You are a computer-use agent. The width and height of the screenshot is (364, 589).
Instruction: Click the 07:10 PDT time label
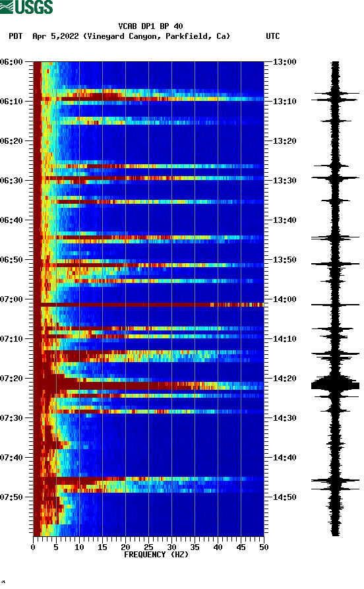tap(11, 339)
